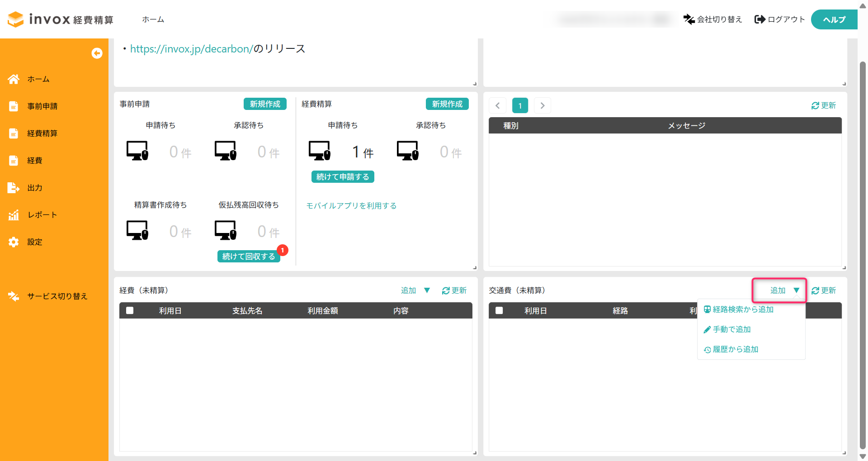The width and height of the screenshot is (868, 461).
Task: Open 設定 gear icon in sidebar
Action: [14, 242]
